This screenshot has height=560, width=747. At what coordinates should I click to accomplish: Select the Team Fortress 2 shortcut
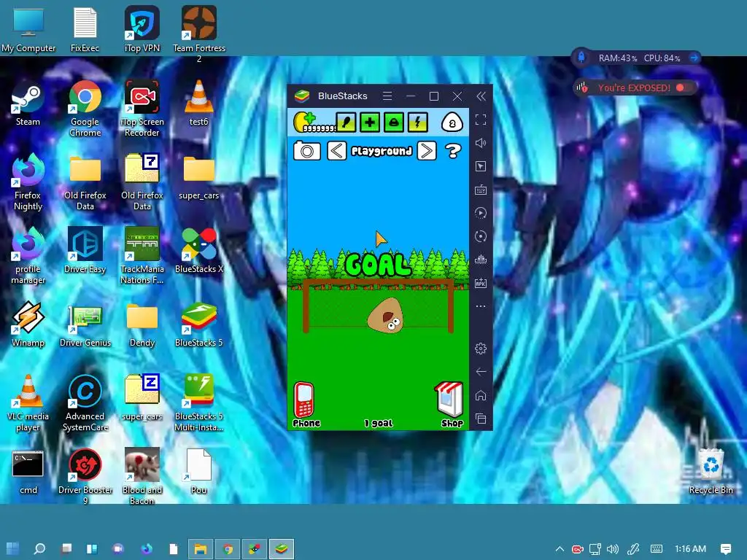click(x=199, y=34)
